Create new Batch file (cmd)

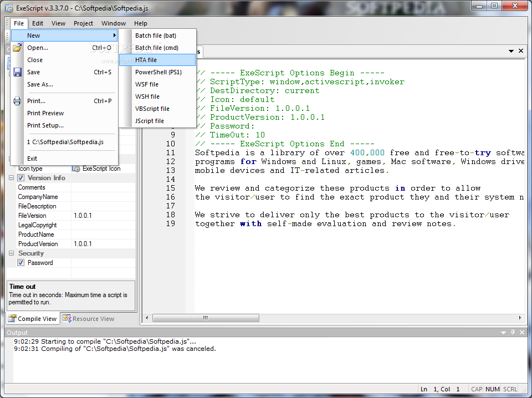pos(158,48)
